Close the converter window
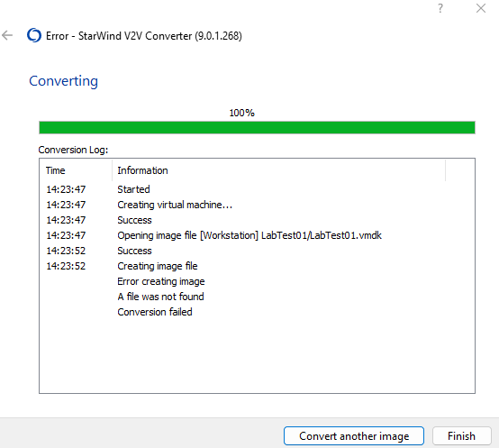This screenshot has width=499, height=448. tap(481, 8)
